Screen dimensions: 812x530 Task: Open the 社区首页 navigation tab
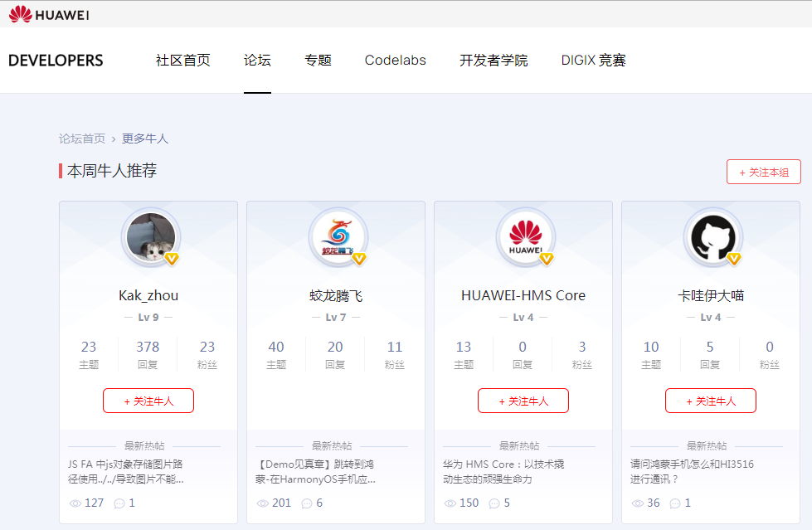[x=183, y=61]
